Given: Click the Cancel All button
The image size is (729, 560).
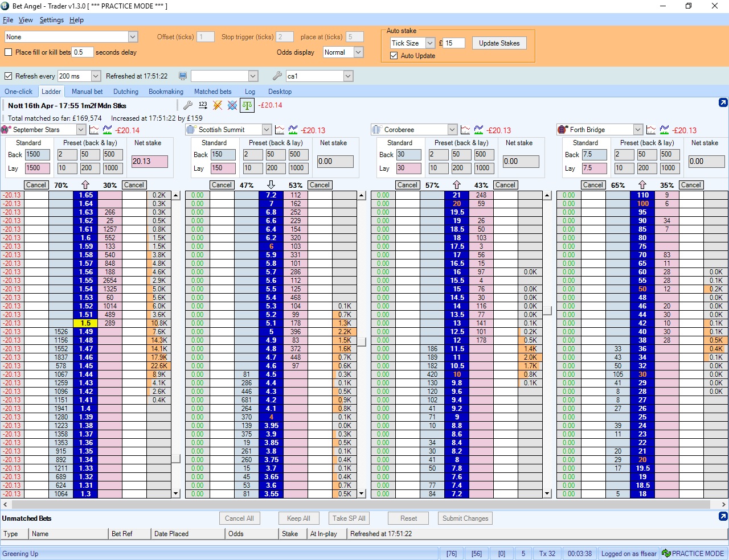Looking at the screenshot, I should coord(239,518).
